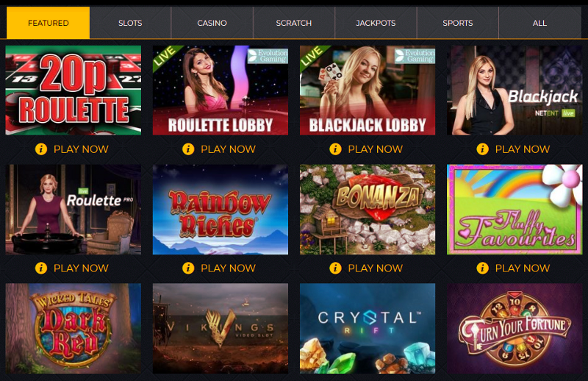Viewport: 588px width, 381px height.
Task: Open info icon for NetEnt Blackjack
Action: [x=483, y=149]
